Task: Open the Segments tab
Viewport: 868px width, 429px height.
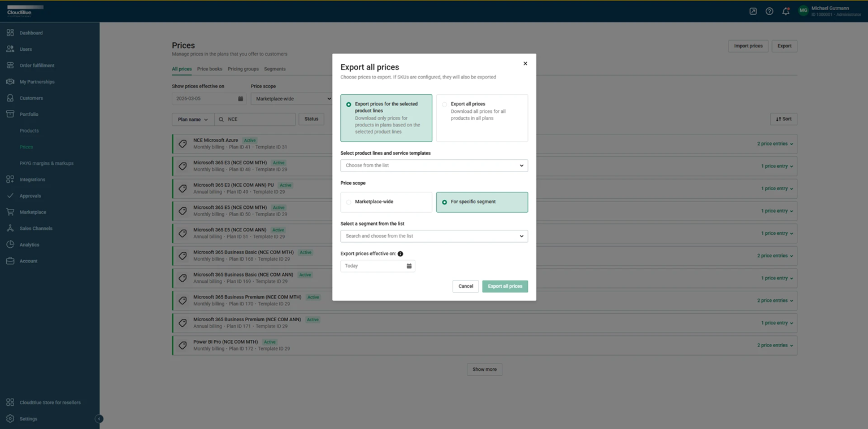Action: tap(275, 69)
